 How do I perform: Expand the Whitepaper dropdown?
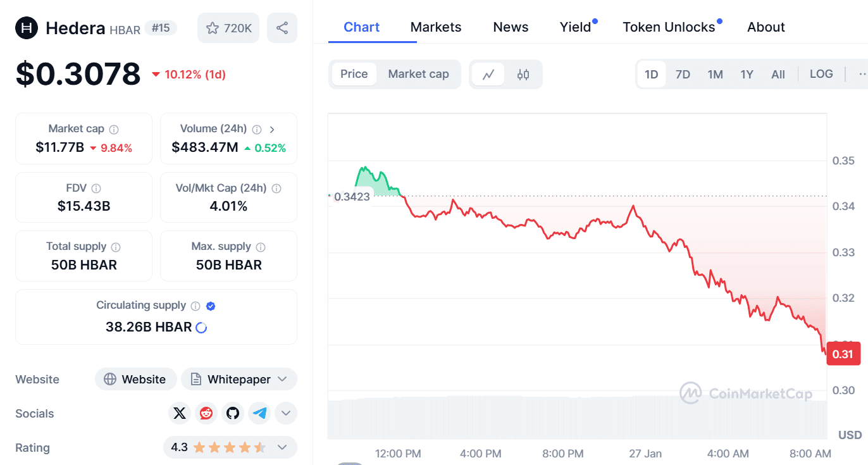(283, 380)
